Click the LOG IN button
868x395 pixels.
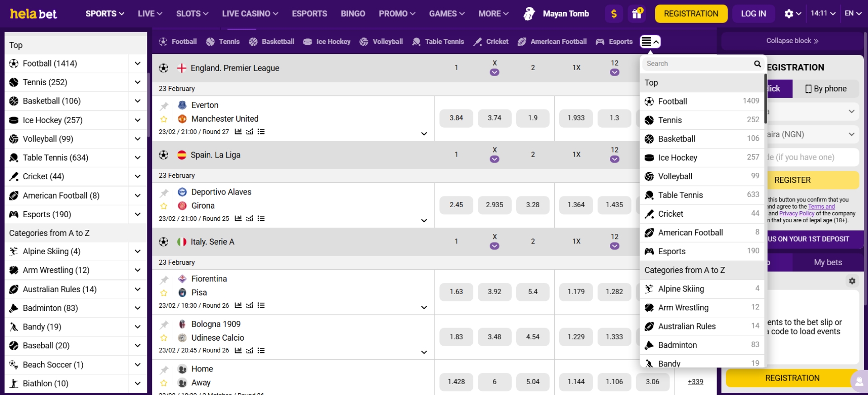coord(754,14)
